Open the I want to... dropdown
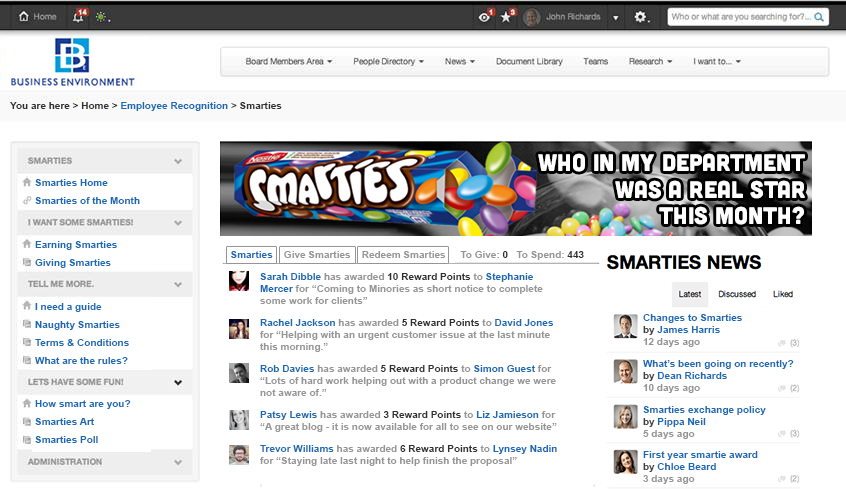Screen dimensions: 846x490 coord(717,62)
